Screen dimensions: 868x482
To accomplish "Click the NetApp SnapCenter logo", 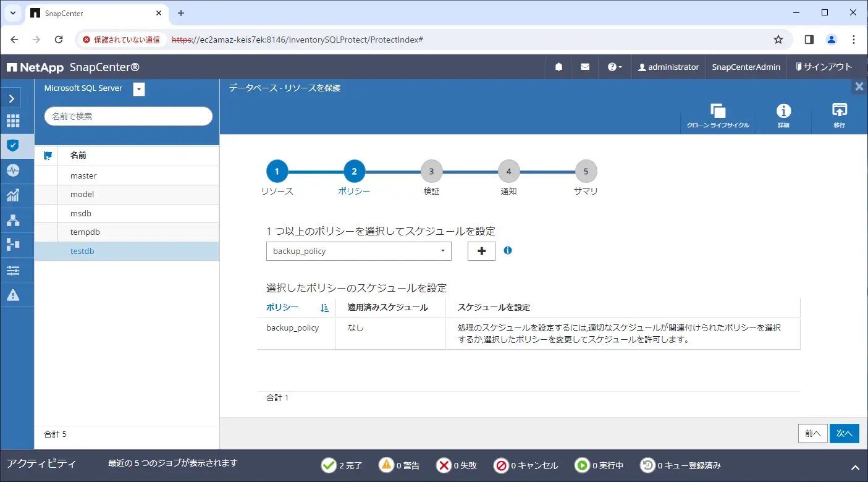I will tap(73, 67).
